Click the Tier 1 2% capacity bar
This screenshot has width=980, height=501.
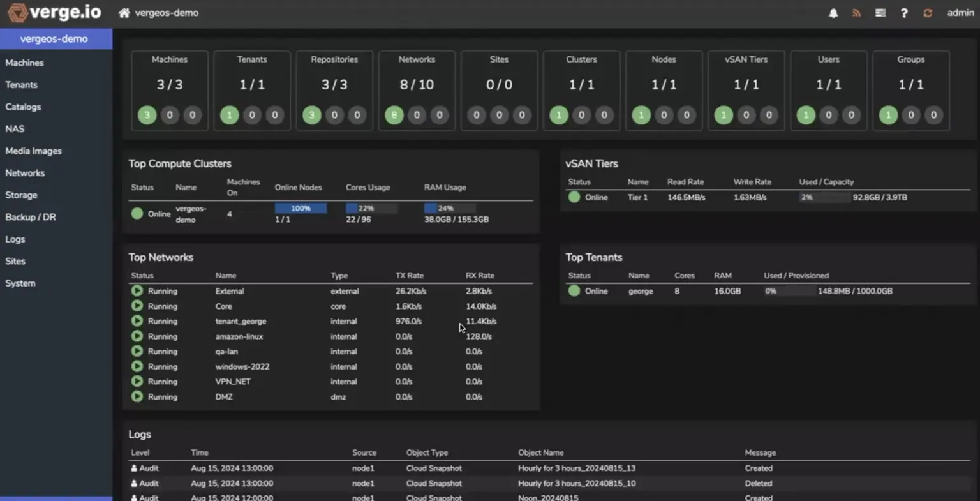[824, 197]
